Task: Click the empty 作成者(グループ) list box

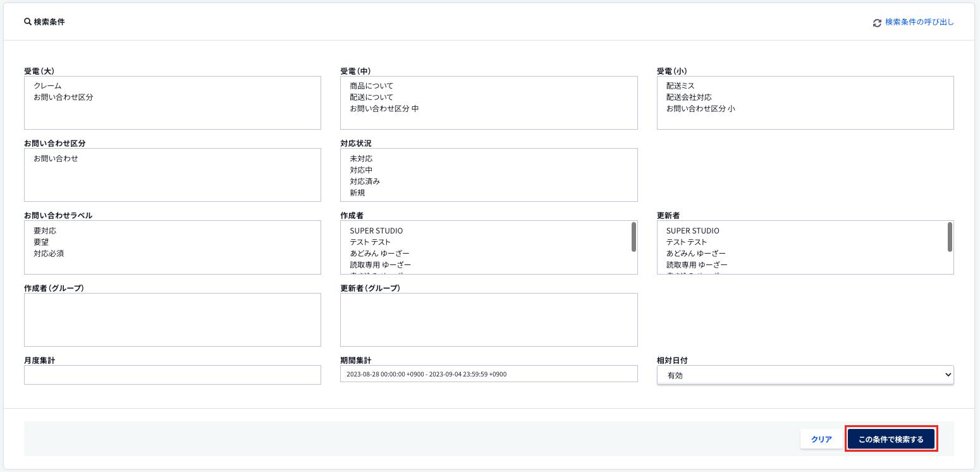Action: [172, 320]
